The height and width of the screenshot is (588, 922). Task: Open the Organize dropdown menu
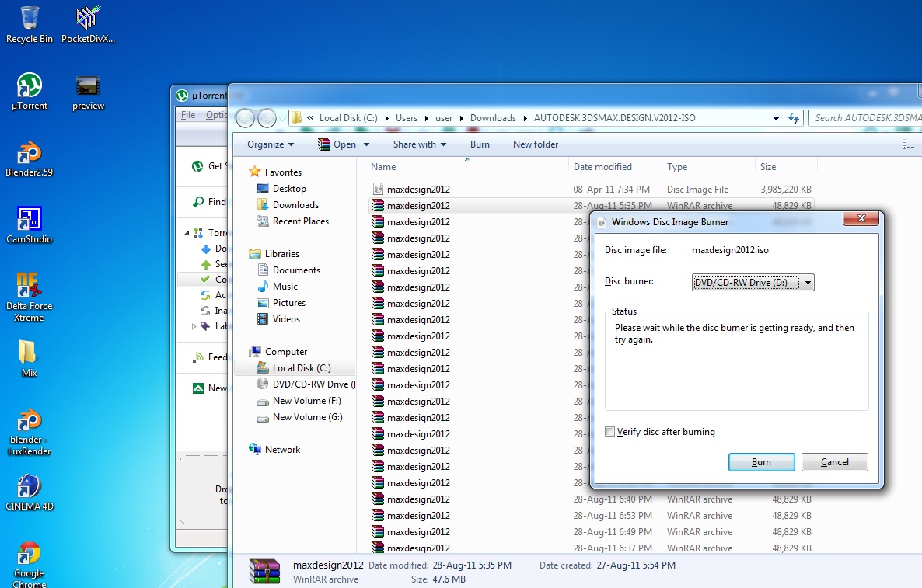271,144
